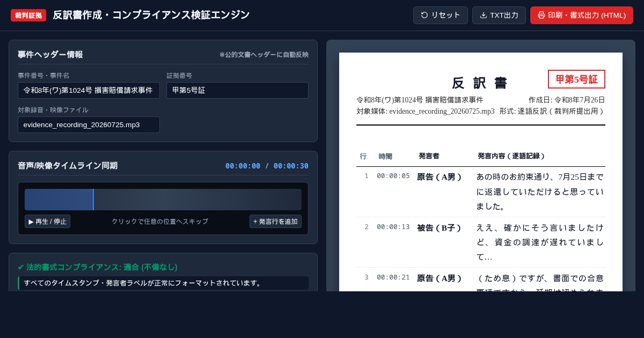The image size is (644, 338).
Task: Click the 発言者 column header
Action: point(429,156)
